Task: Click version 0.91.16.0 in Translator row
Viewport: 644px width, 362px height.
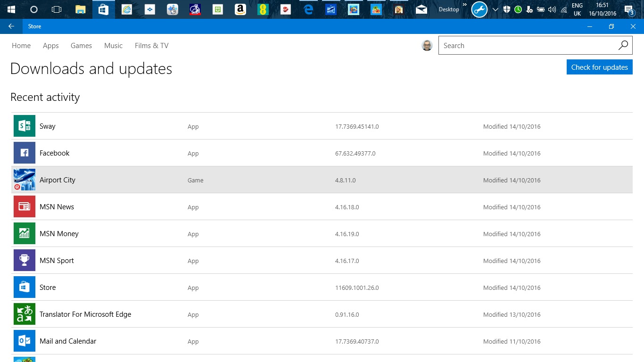Action: (347, 315)
